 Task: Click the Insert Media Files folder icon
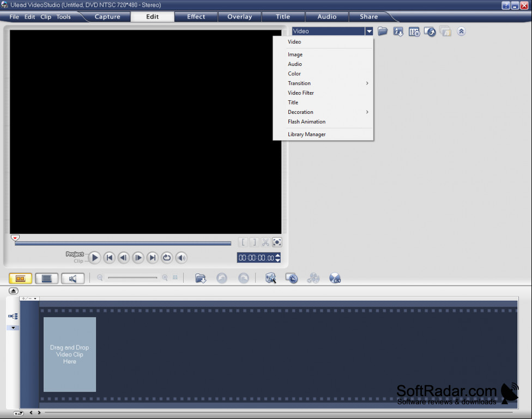[201, 278]
